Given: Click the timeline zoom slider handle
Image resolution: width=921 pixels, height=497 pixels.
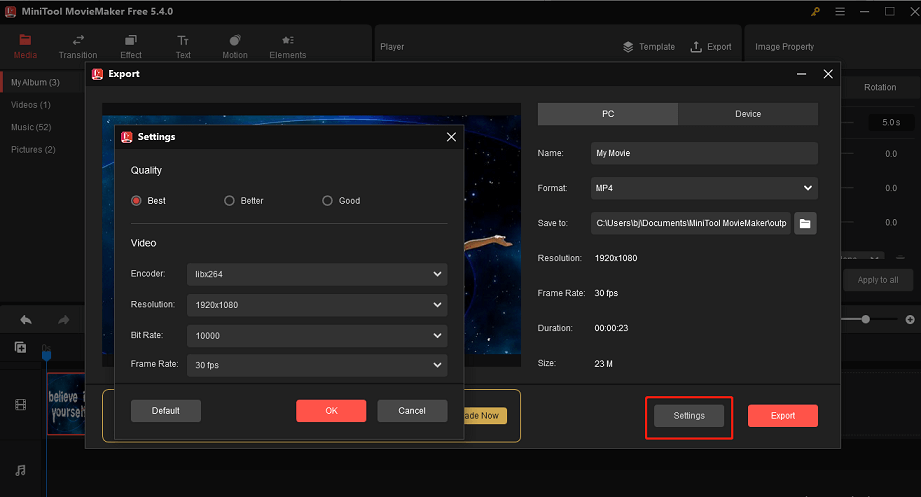Looking at the screenshot, I should (866, 319).
